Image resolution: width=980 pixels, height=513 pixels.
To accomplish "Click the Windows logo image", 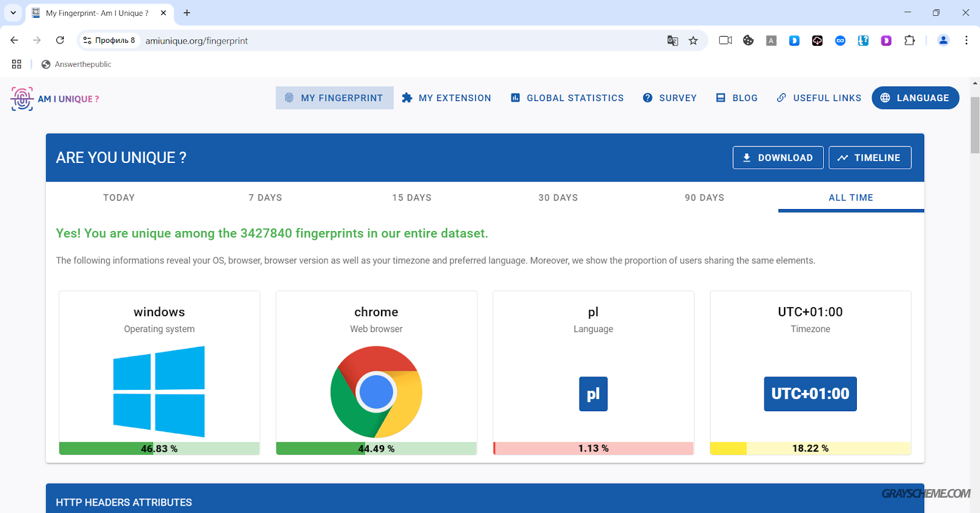I will [159, 392].
